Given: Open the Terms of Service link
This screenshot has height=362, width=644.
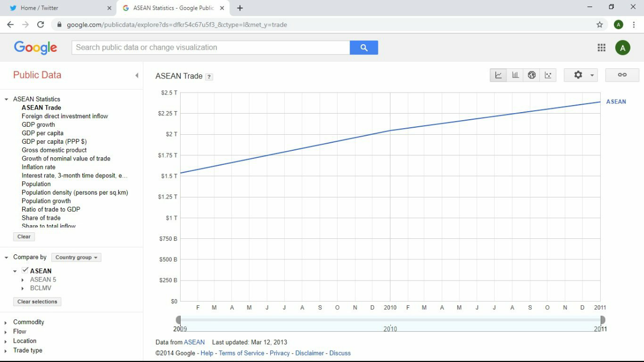Looking at the screenshot, I should tap(242, 353).
